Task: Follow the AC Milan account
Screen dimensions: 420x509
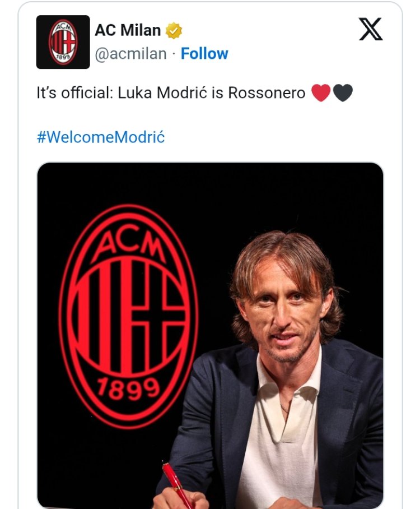Action: (204, 54)
